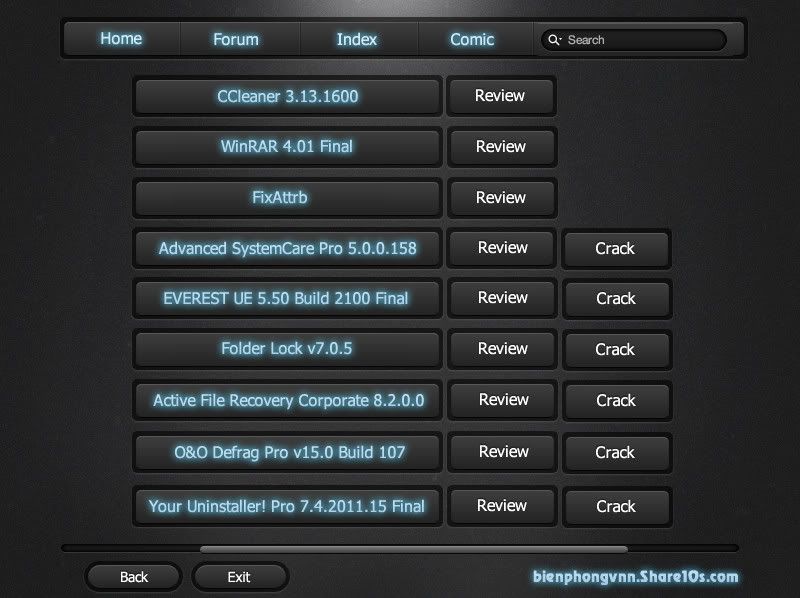Open Review for Advanced SystemCare Pro
This screenshot has height=598, width=800.
point(502,248)
